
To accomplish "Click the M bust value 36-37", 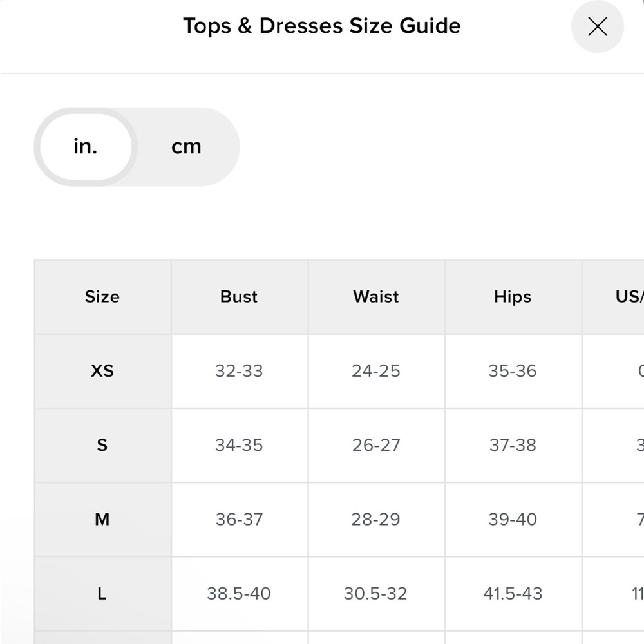I will (x=239, y=520).
